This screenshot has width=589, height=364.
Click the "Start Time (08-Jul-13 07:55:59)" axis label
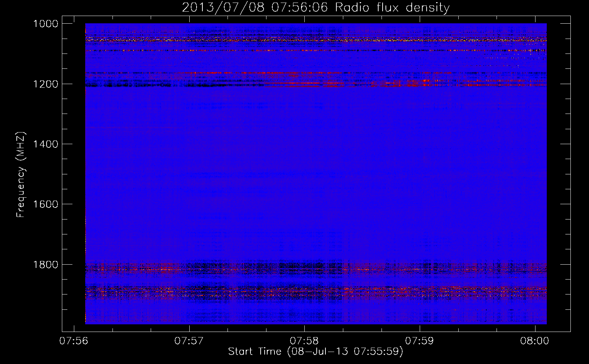(x=316, y=351)
